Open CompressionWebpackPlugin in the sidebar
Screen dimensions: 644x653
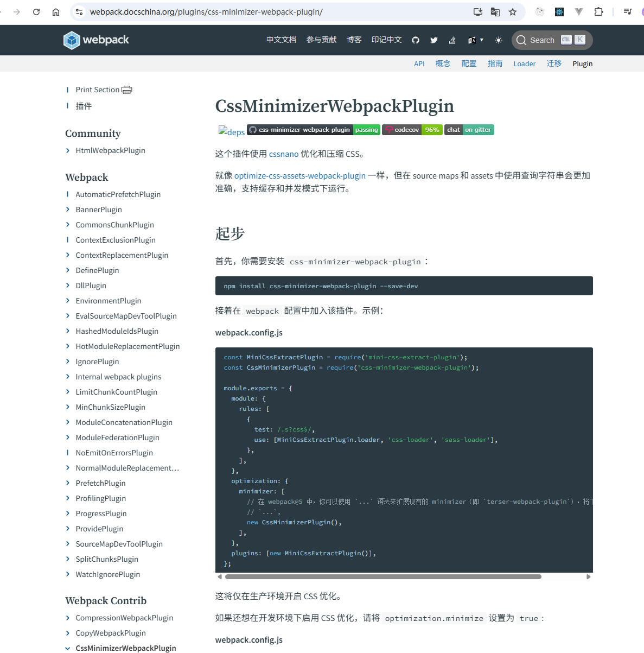(124, 618)
